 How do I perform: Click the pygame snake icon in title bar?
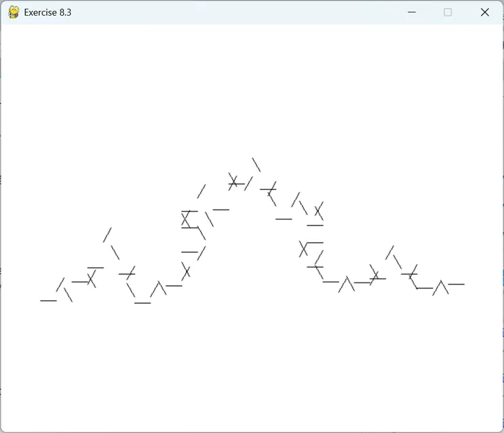point(14,12)
